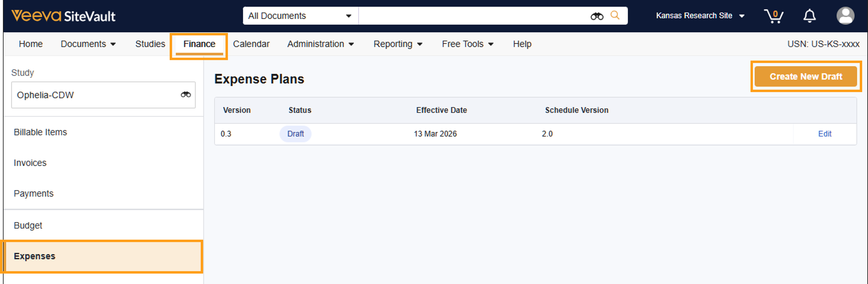
Task: Open the Free Tools menu
Action: pos(467,44)
